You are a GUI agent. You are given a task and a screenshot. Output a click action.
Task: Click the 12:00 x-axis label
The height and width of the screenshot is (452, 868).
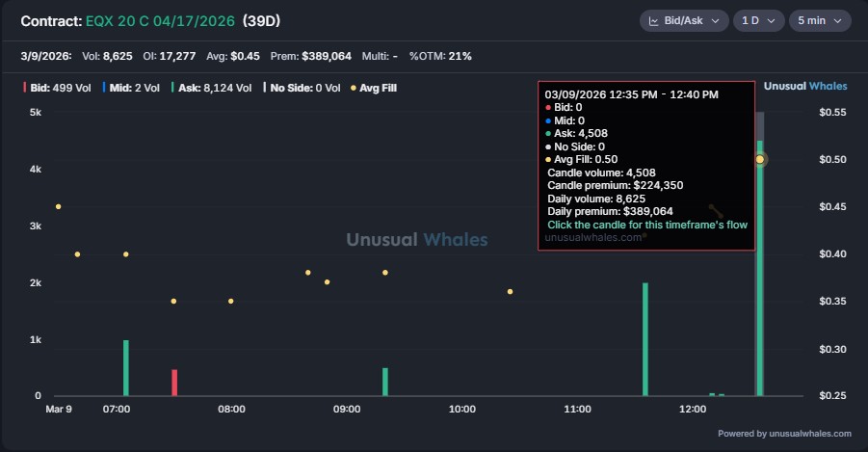point(693,410)
